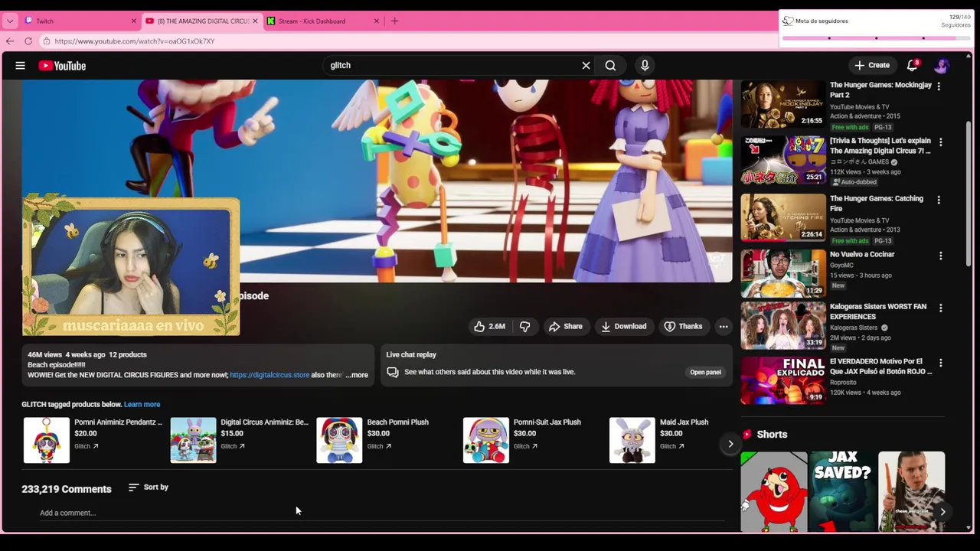980x551 pixels.
Task: Open the notifications bell
Action: tap(912, 66)
